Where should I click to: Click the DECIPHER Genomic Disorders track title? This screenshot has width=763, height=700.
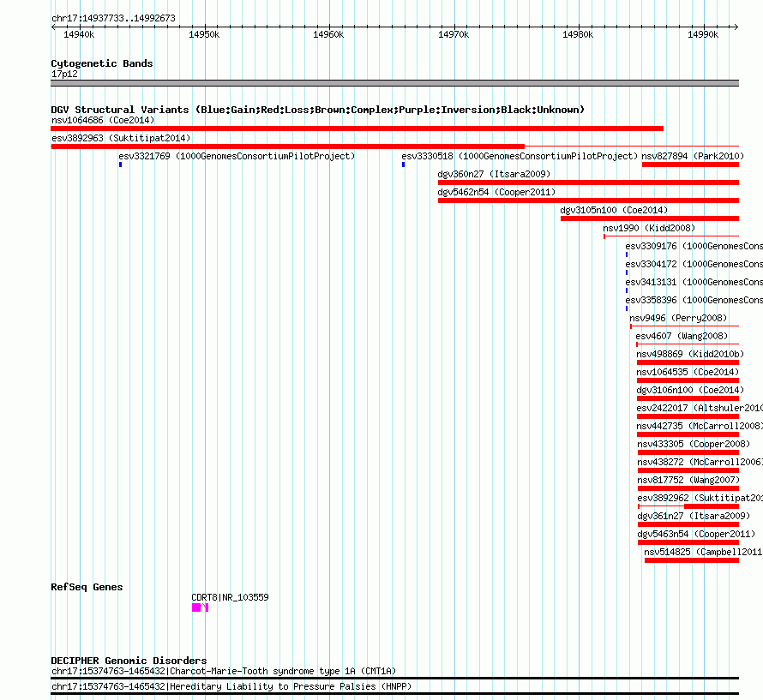[129, 661]
